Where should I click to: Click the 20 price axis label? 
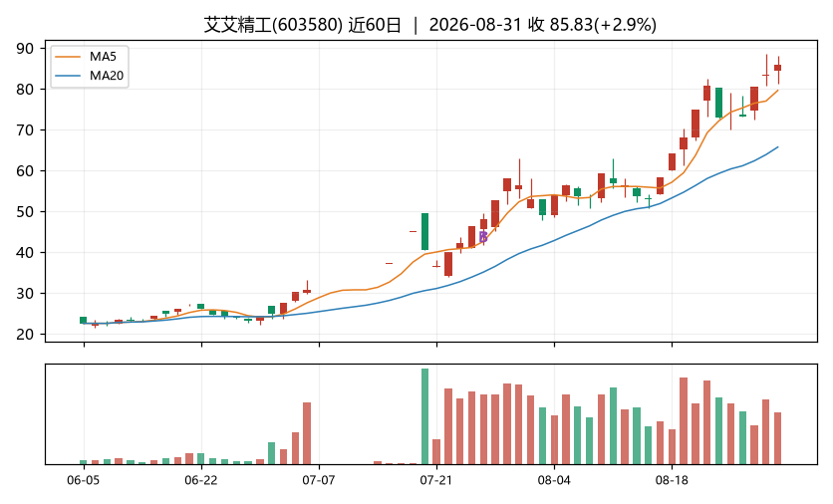[25, 335]
